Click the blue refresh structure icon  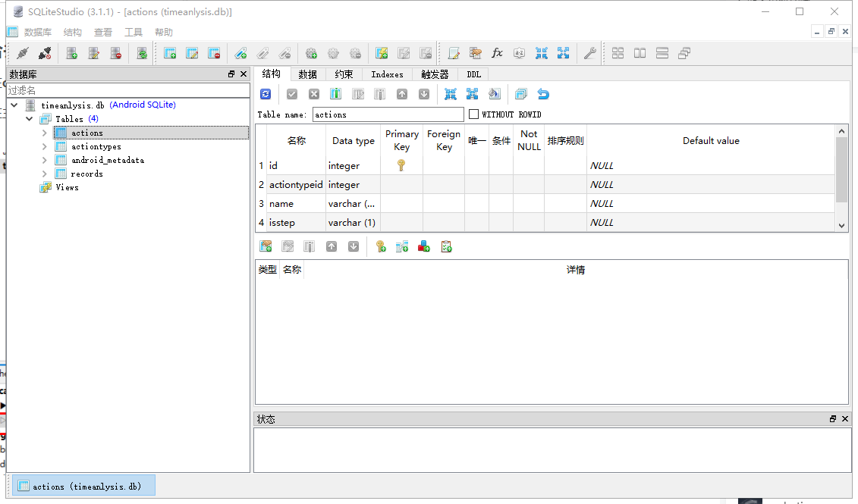pos(266,94)
